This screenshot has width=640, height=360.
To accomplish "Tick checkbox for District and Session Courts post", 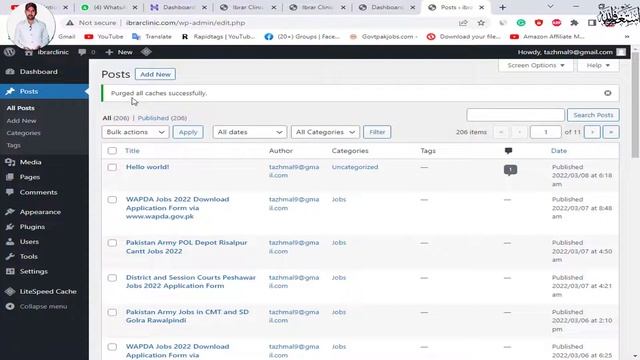I will point(112,278).
